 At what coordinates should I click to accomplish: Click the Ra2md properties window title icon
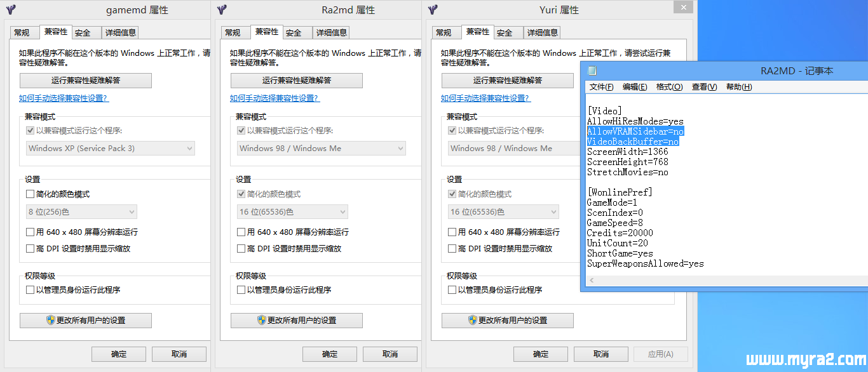222,10
